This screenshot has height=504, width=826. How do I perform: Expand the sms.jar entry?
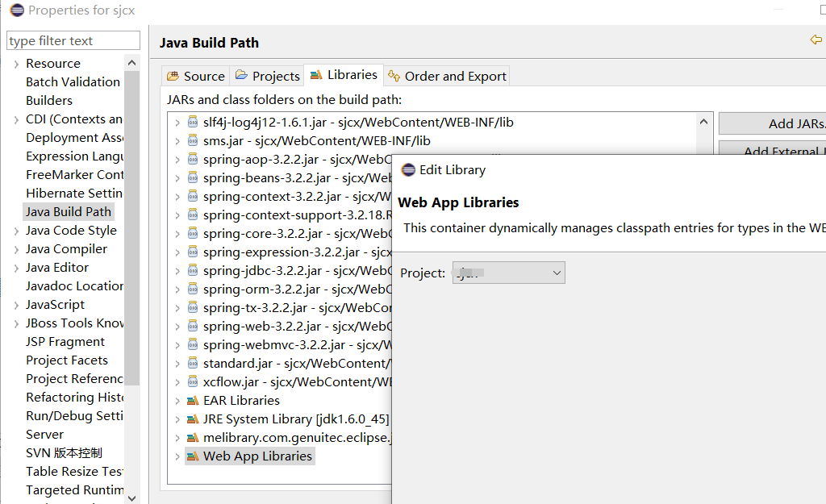[177, 141]
